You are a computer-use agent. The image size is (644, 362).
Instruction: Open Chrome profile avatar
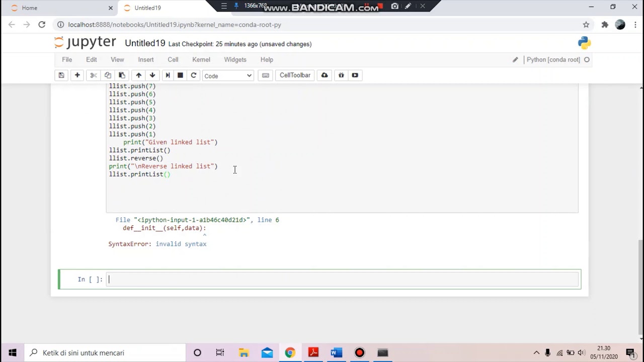pos(620,25)
